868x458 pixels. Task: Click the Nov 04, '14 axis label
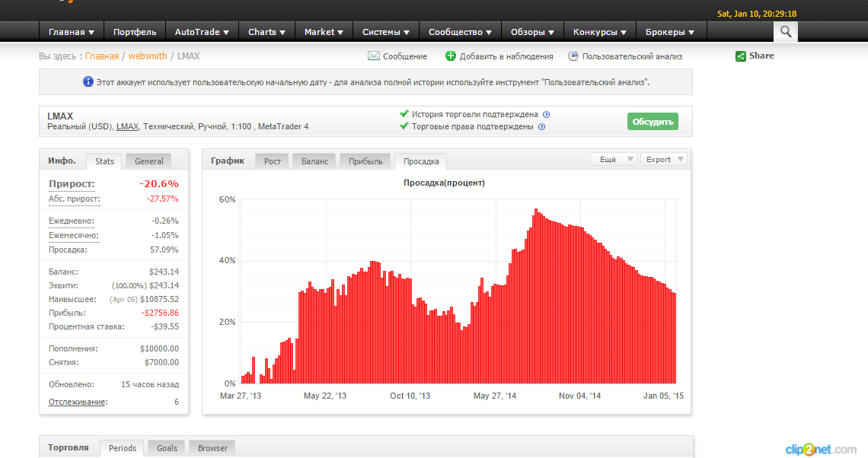tap(579, 396)
